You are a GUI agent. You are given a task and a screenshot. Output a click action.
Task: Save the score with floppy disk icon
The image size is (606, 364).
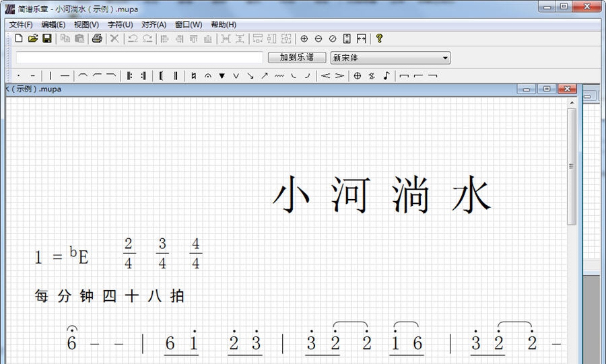coord(47,38)
